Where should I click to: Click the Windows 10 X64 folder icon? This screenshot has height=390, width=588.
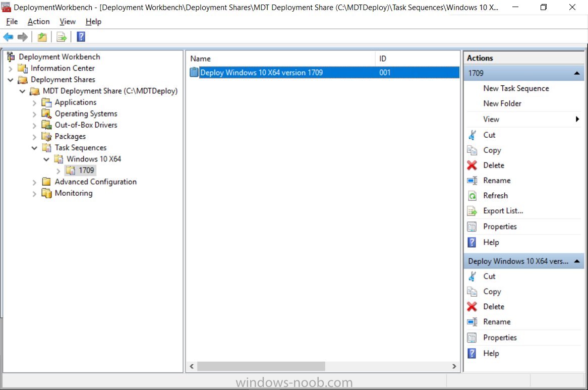(x=58, y=159)
